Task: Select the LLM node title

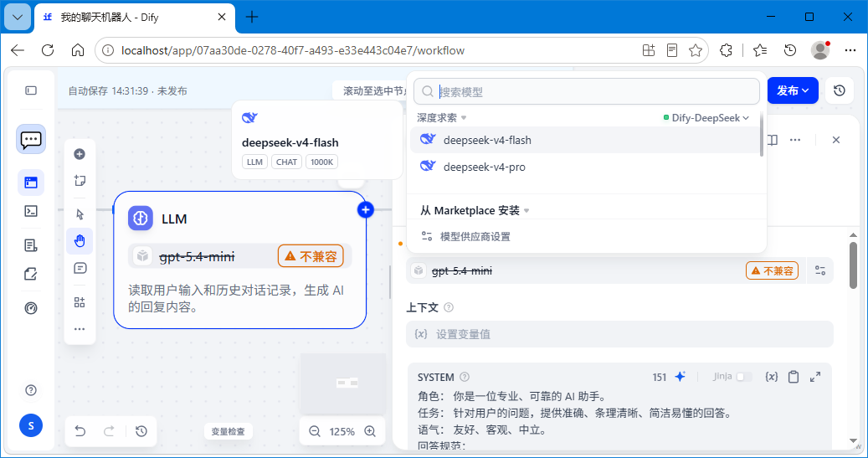Action: pyautogui.click(x=174, y=219)
